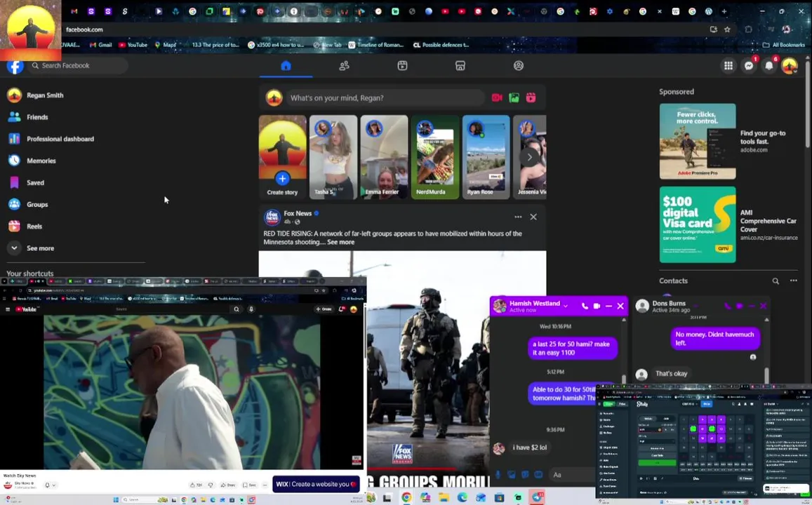
Task: Open the AMI $100 Visa card ad
Action: point(698,224)
